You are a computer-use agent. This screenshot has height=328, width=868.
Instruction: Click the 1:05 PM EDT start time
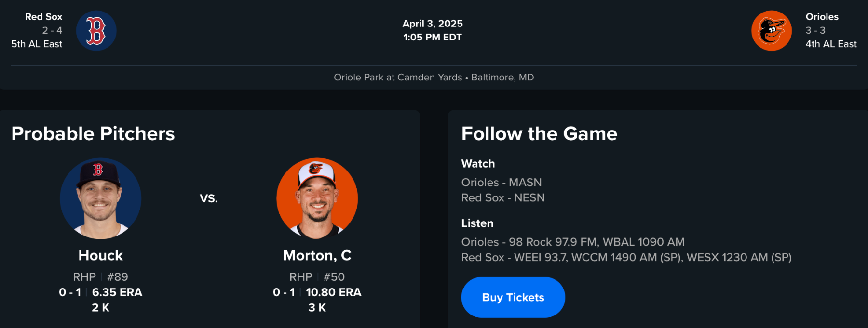pyautogui.click(x=433, y=37)
